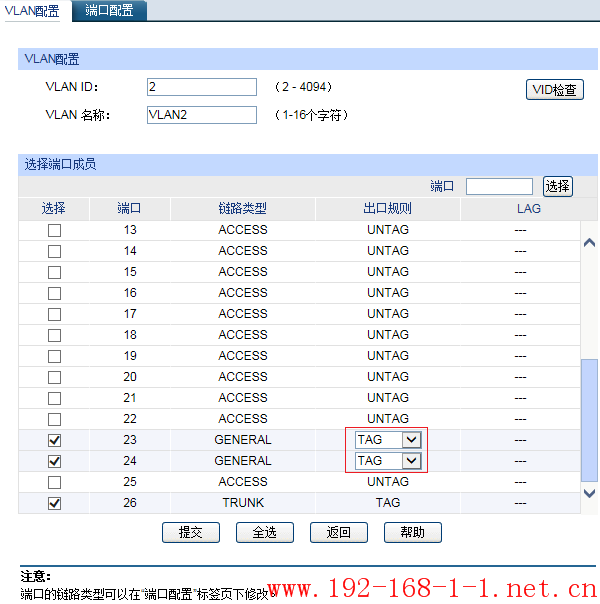
Task: Click the 全选 select-all button
Action: coord(265,532)
